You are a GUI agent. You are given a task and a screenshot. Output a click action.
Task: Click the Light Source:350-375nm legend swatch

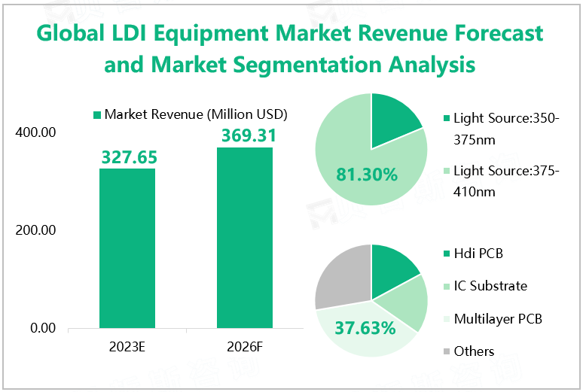tap(447, 119)
